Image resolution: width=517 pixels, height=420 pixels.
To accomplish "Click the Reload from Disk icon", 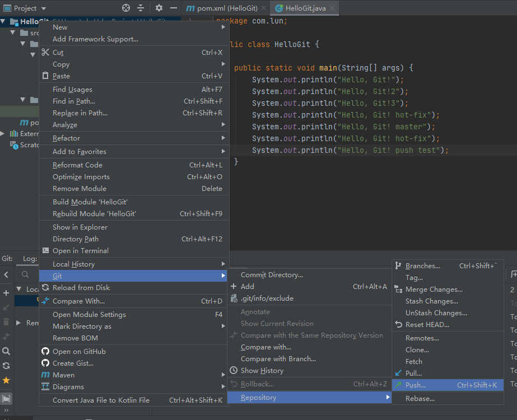I will point(45,287).
